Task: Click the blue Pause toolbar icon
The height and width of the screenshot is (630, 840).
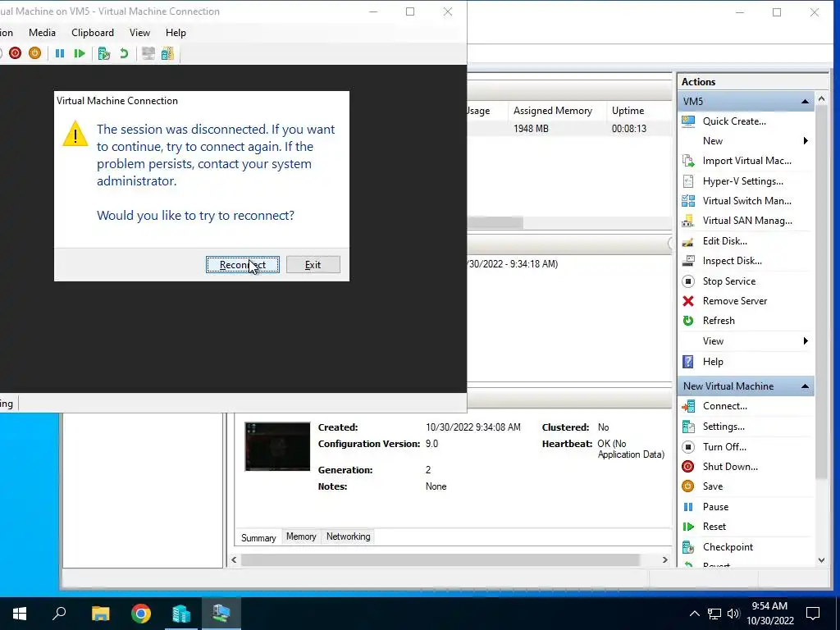Action: coord(60,53)
